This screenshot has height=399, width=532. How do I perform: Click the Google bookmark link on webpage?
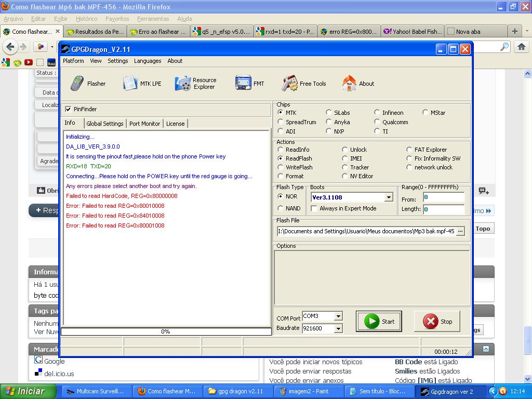54,361
